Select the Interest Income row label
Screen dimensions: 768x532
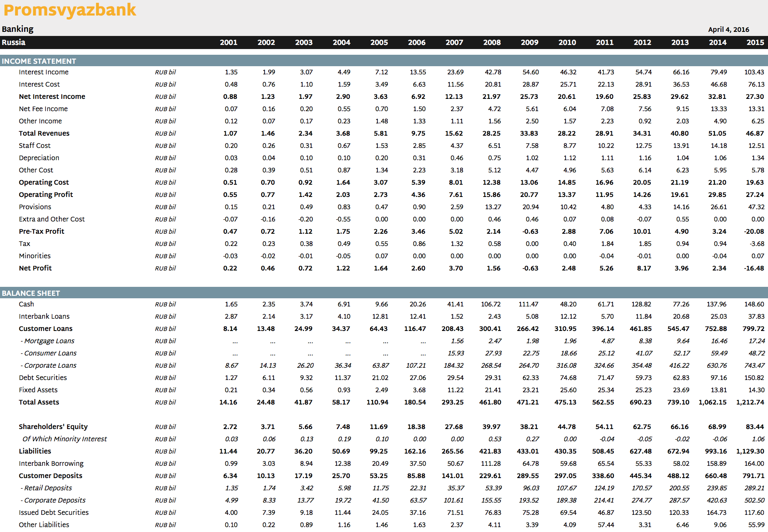click(x=44, y=72)
